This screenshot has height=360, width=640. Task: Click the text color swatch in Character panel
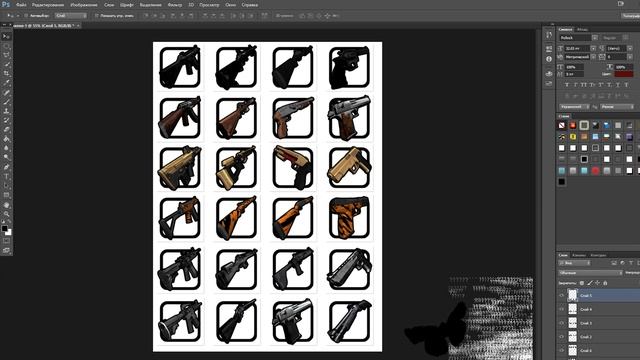click(624, 74)
